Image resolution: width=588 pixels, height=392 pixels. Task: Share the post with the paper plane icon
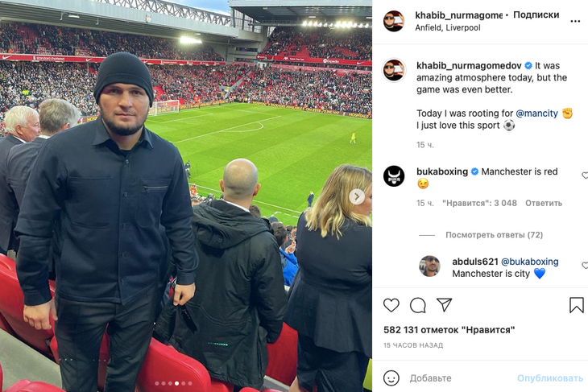(445, 305)
